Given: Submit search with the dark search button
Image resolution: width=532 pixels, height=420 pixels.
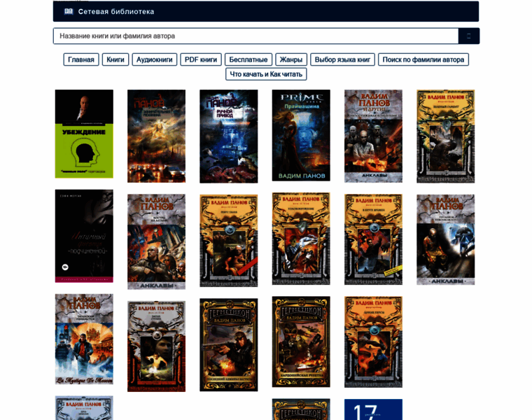Looking at the screenshot, I should [468, 36].
